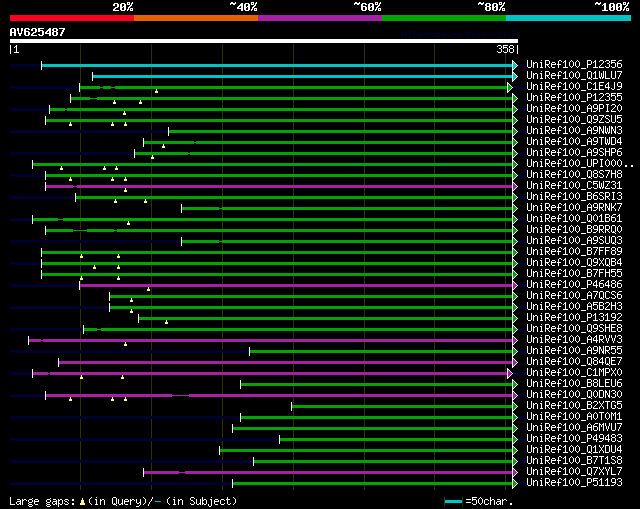Viewport: 640px width, 509px height.
Task: Select the UniRef100_A9SHP6 text
Action: pos(574,153)
